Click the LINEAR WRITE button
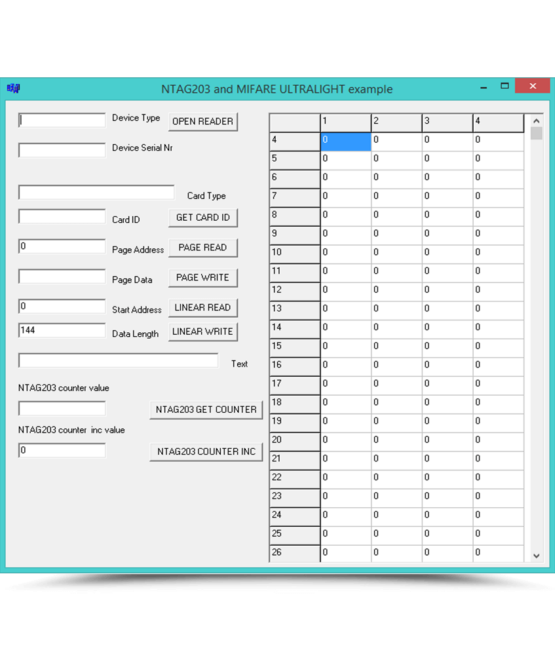555x650 pixels. pyautogui.click(x=203, y=332)
